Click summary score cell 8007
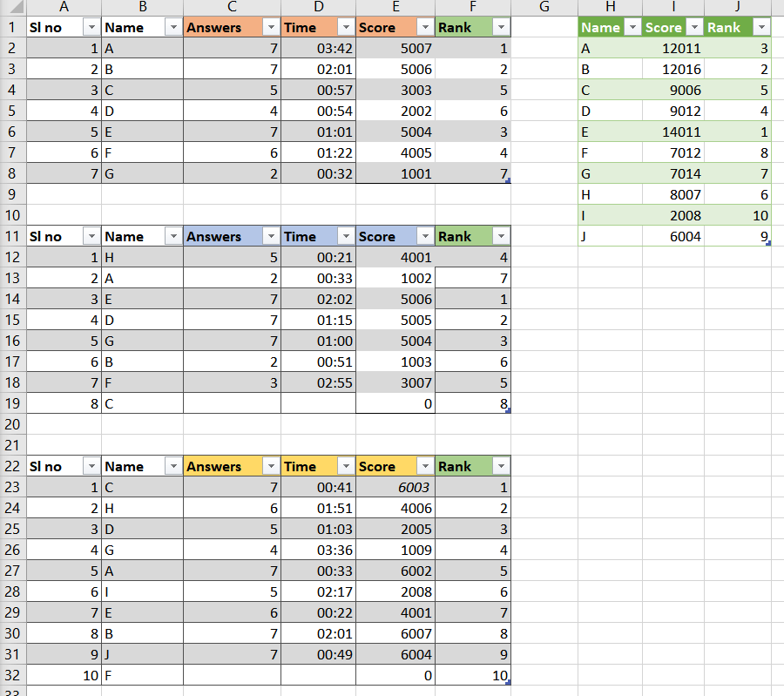 pyautogui.click(x=673, y=194)
